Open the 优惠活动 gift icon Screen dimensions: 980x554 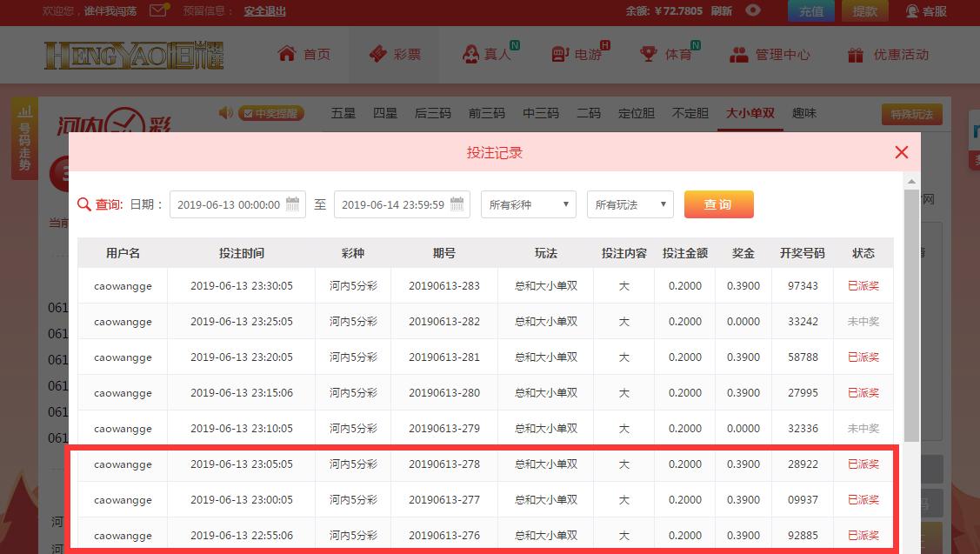(x=855, y=55)
